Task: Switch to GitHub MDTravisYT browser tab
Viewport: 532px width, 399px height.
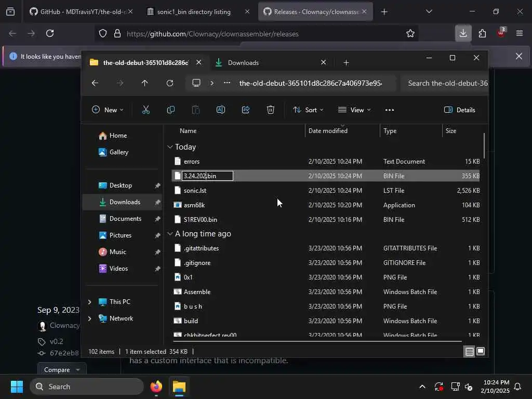Action: click(x=81, y=12)
